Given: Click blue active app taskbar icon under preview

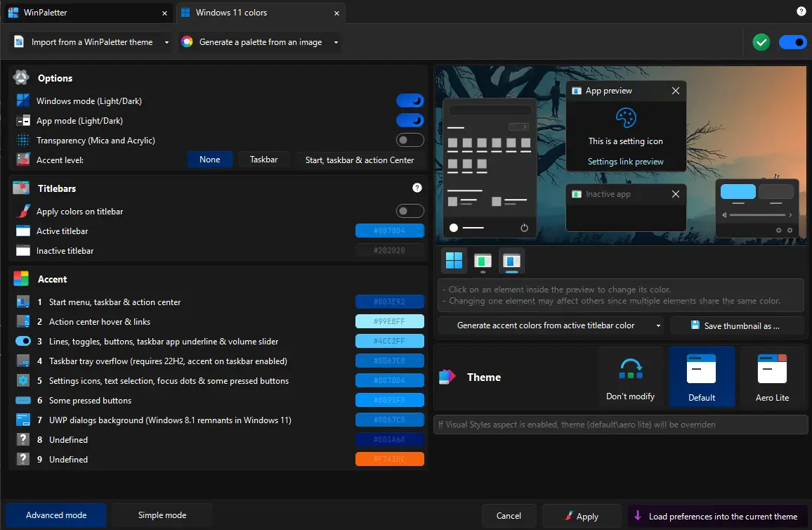Looking at the screenshot, I should (511, 261).
